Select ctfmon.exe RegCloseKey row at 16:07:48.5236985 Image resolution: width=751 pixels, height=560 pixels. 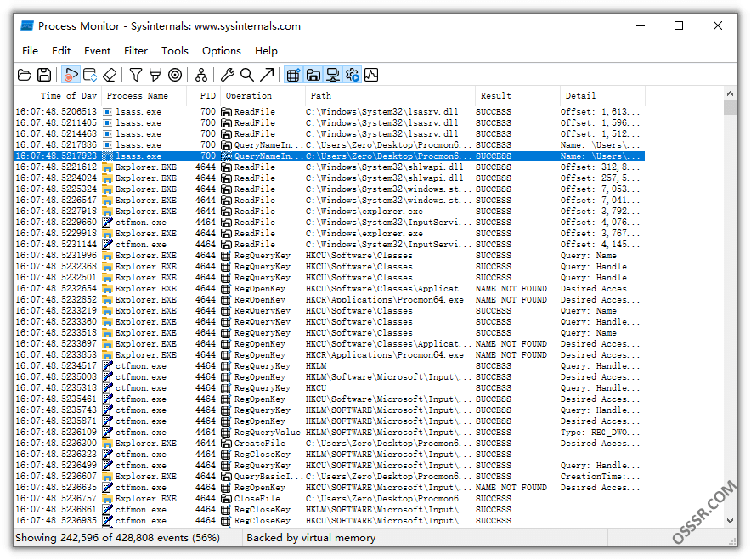click(330, 521)
